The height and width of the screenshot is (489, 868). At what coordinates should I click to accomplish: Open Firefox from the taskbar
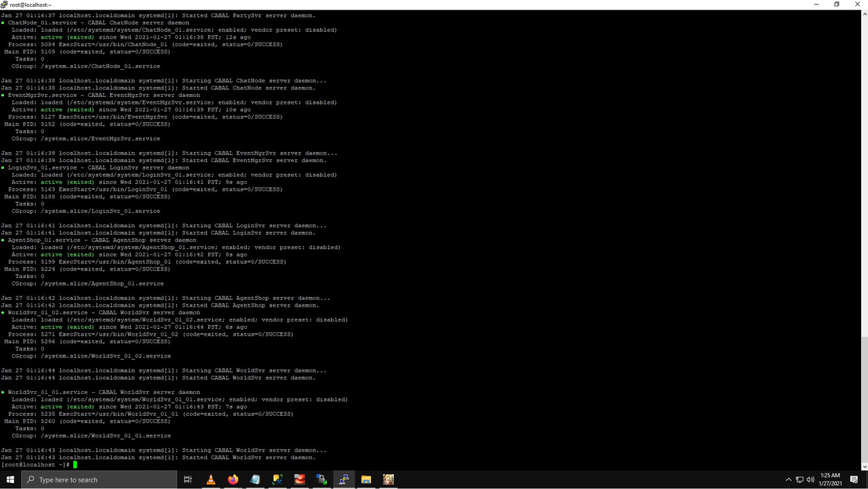pos(233,480)
